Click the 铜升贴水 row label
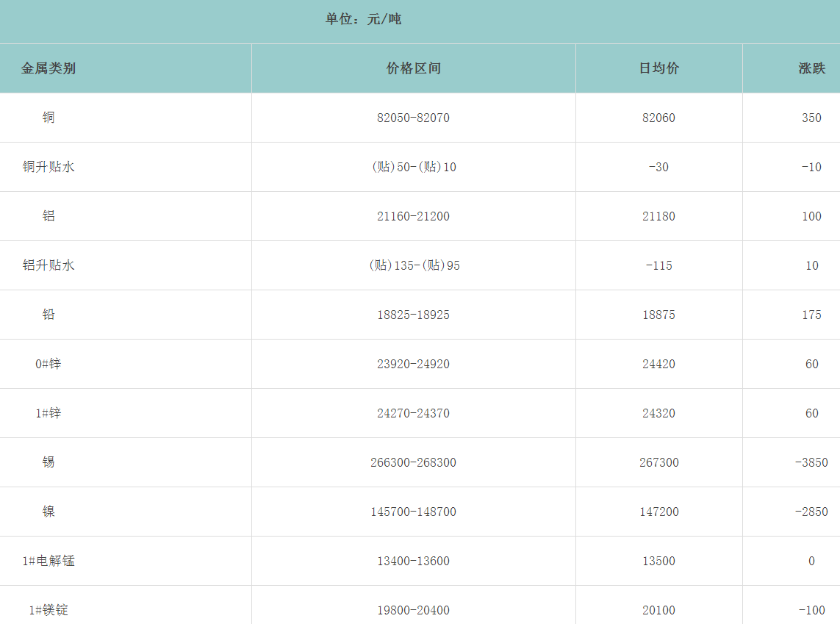The image size is (840, 624). (x=49, y=167)
